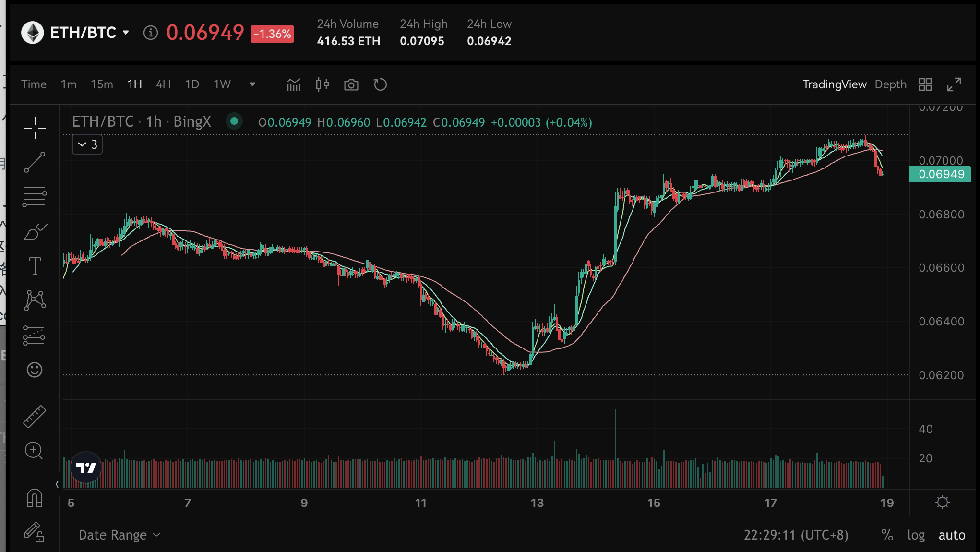
Task: Click the 22:29:11 (UTC+8) timezone label
Action: tap(796, 535)
